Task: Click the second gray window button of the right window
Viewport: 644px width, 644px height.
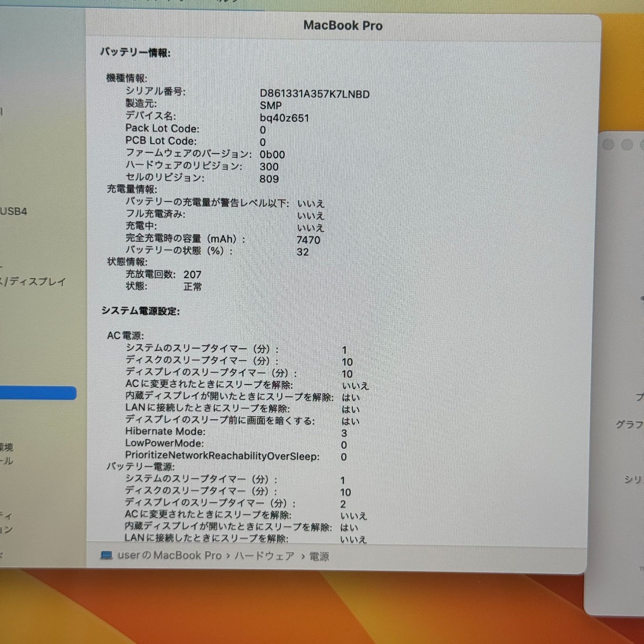Action: coord(627,144)
